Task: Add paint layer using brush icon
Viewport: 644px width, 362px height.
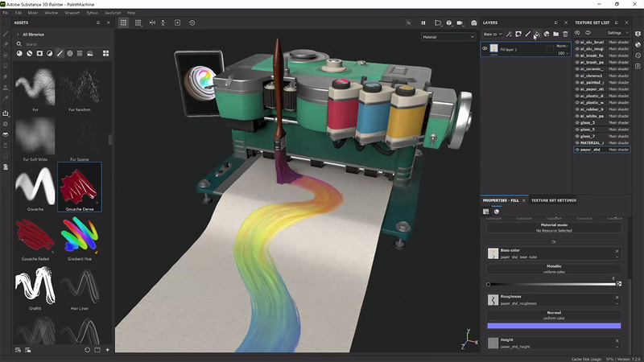Action: (528, 34)
